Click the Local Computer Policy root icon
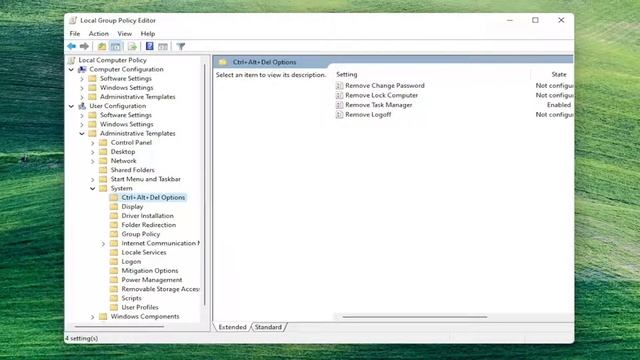Viewport: 640px width, 360px height. tap(72, 60)
